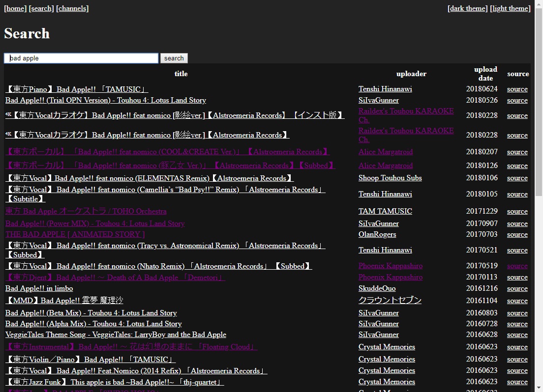
Task: Select upload date value 20170907
Action: pyautogui.click(x=482, y=224)
